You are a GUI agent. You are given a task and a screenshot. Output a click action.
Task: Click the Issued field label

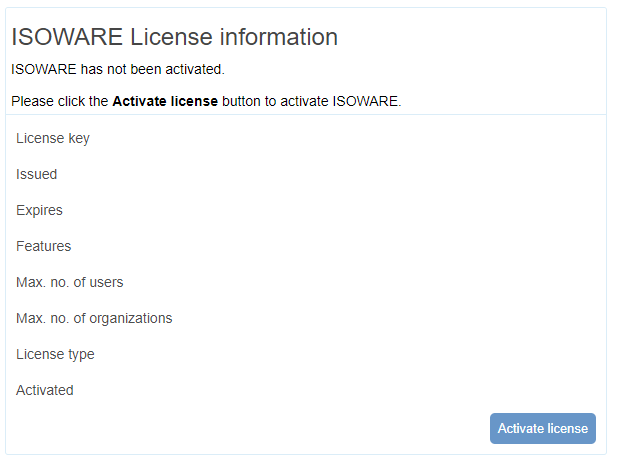tap(37, 174)
